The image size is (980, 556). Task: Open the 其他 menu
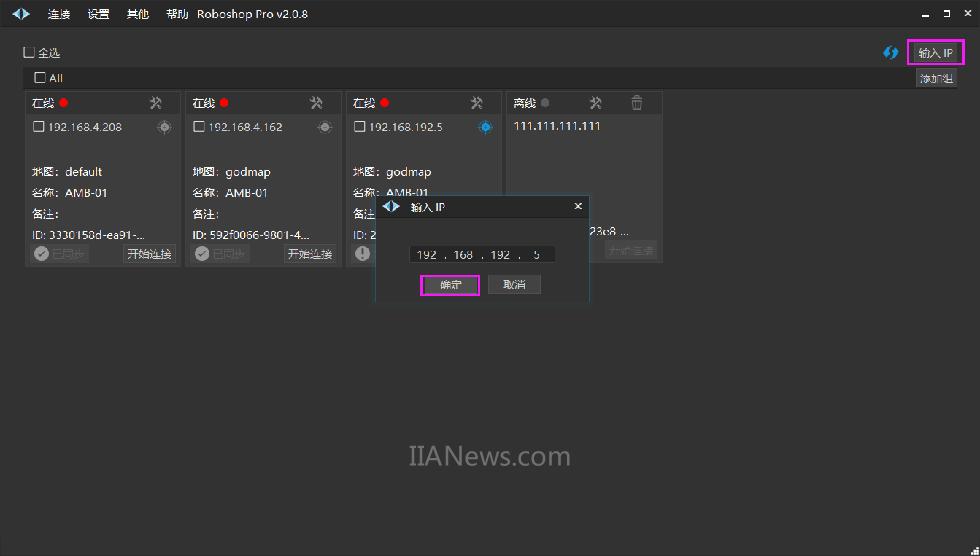(138, 14)
